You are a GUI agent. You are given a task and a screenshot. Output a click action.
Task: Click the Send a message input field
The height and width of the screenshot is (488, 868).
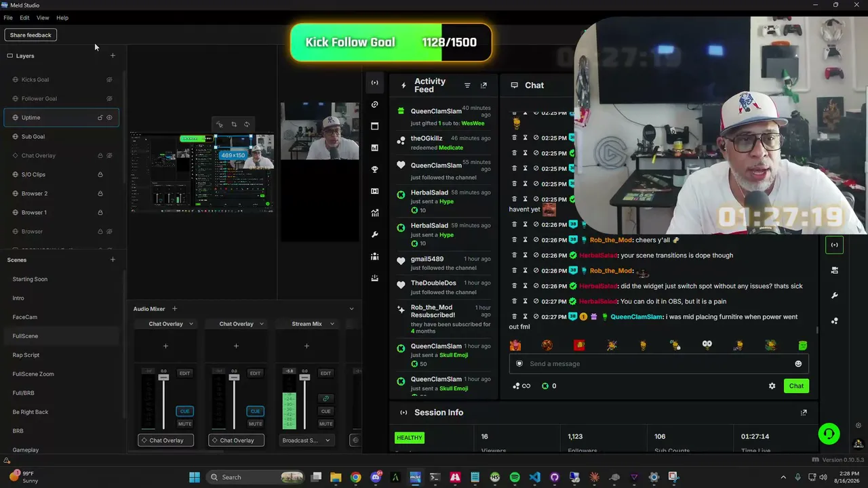[x=658, y=364]
